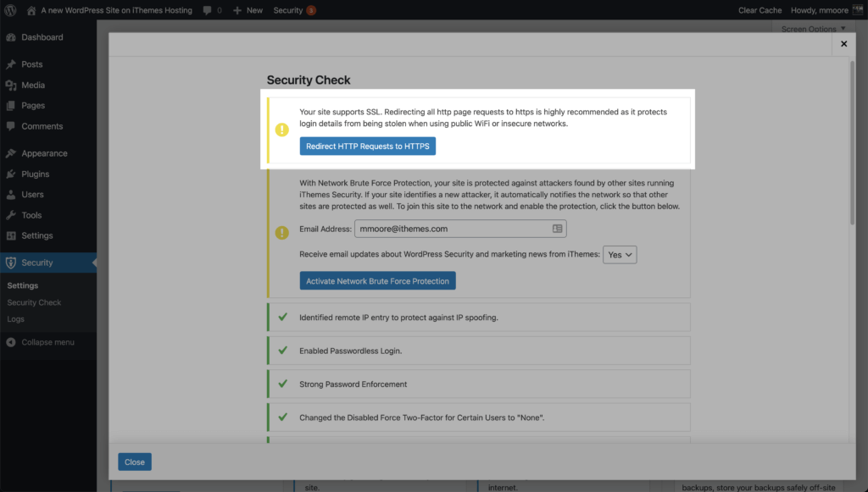The image size is (868, 492).
Task: Click the Security Check heading
Action: [x=309, y=80]
